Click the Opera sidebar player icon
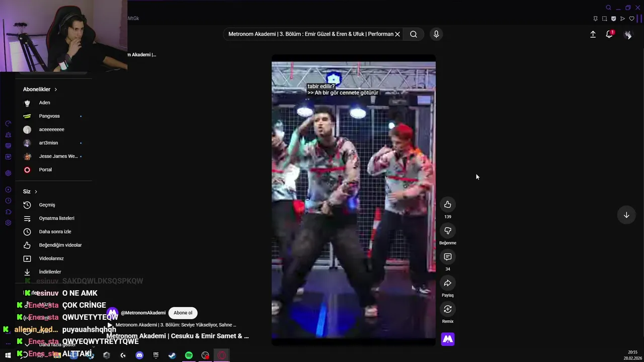The width and height of the screenshot is (644, 362). pos(8,190)
